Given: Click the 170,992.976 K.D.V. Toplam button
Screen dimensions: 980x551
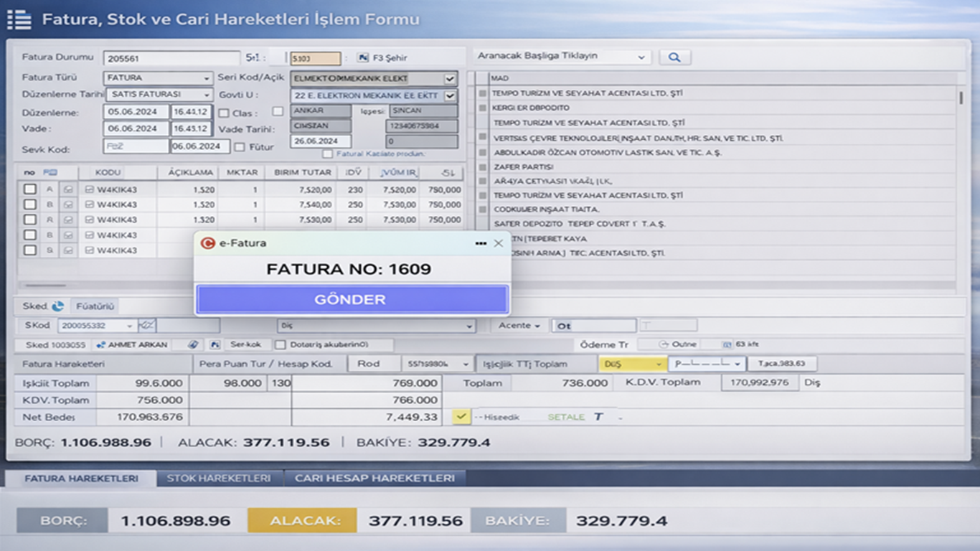Looking at the screenshot, I should (760, 382).
